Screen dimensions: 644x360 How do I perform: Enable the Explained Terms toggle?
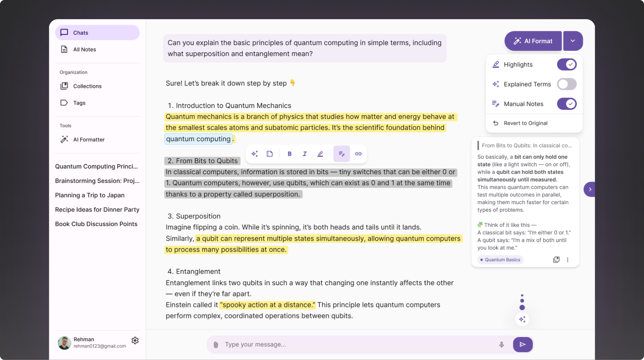(x=567, y=84)
